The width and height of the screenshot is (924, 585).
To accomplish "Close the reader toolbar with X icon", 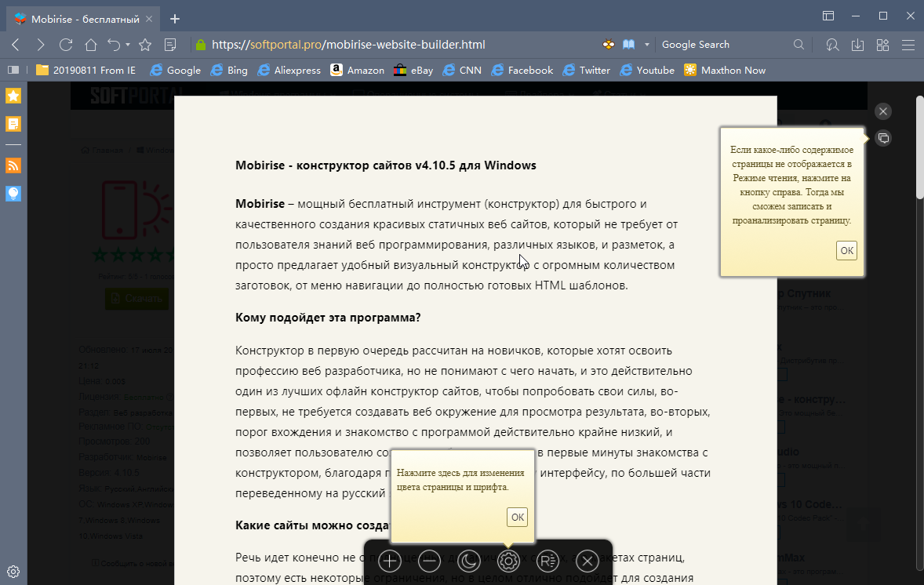I will tap(588, 561).
